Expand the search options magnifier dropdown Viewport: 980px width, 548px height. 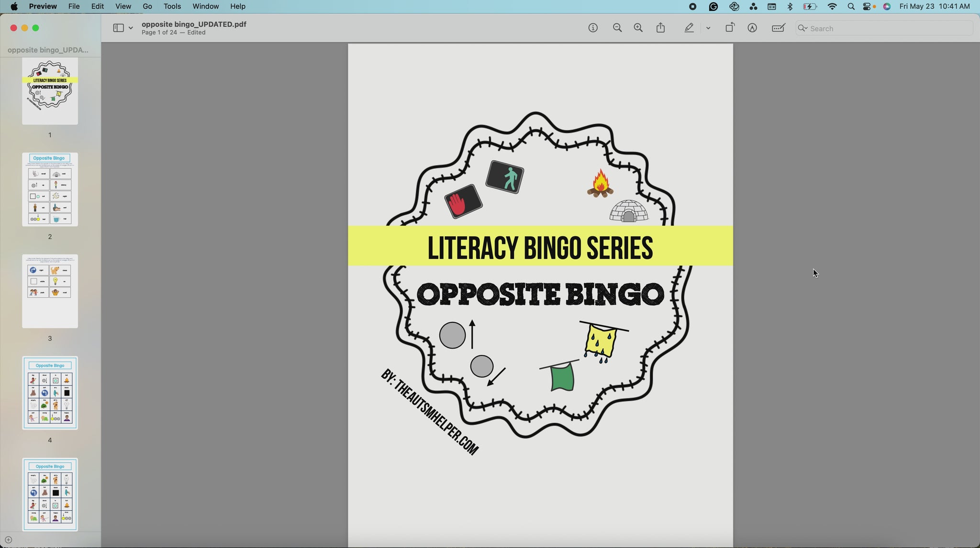(802, 28)
